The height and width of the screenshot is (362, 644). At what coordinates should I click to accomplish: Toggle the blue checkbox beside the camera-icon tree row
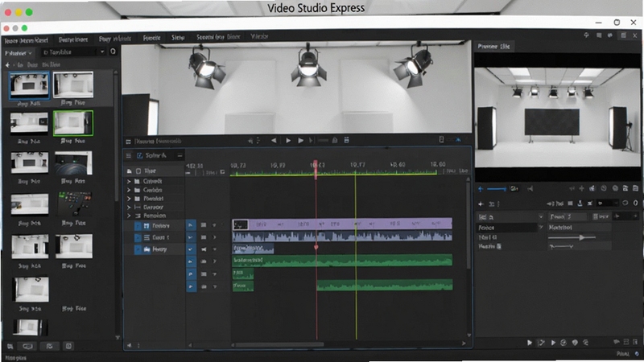coord(138,249)
